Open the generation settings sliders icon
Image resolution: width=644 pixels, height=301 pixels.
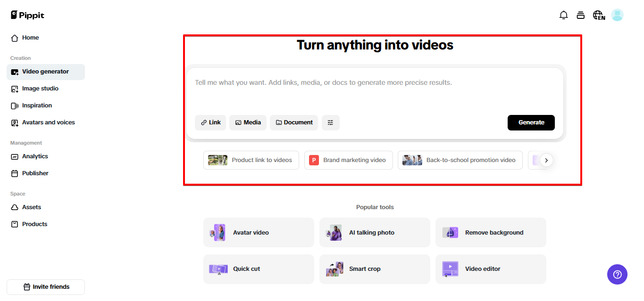click(x=330, y=122)
